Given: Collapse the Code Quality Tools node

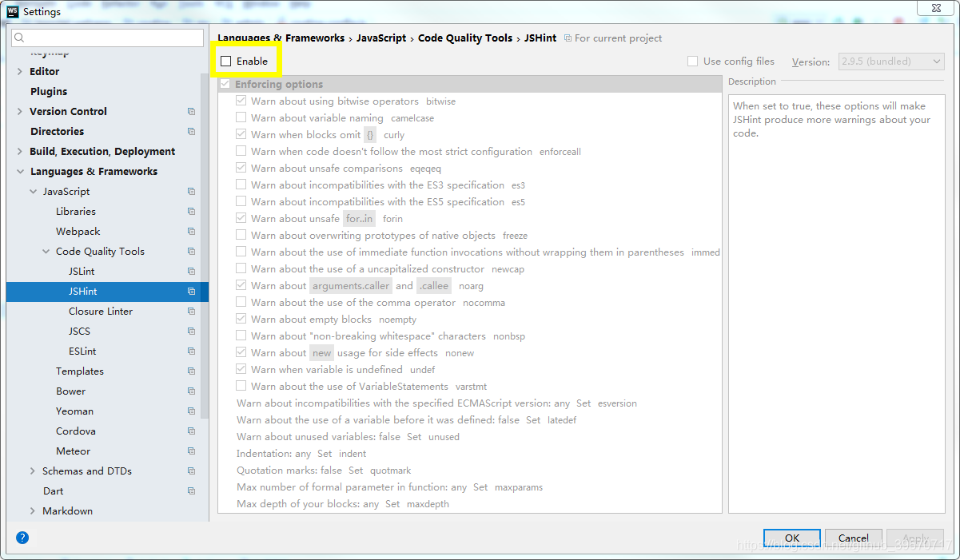Looking at the screenshot, I should coord(46,252).
